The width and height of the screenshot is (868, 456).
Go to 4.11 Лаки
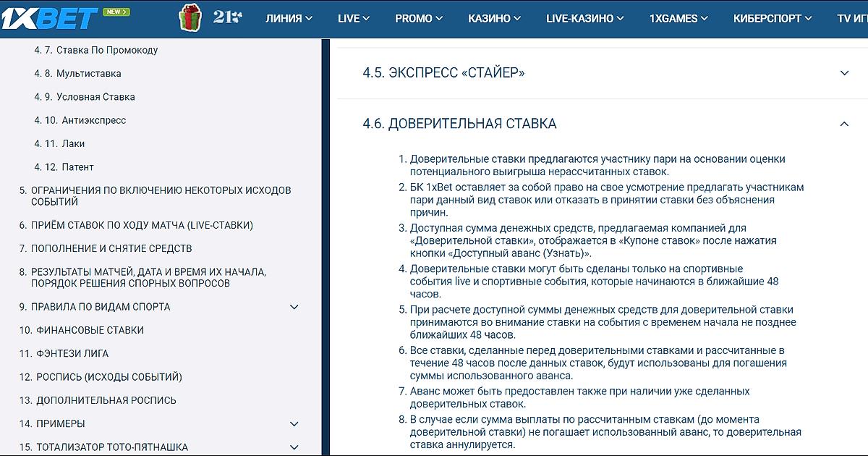click(59, 143)
